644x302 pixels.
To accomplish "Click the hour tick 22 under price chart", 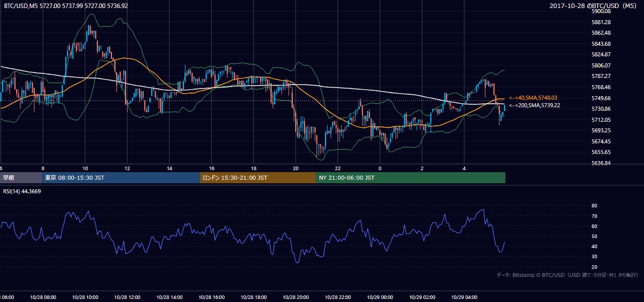I will click(338, 169).
